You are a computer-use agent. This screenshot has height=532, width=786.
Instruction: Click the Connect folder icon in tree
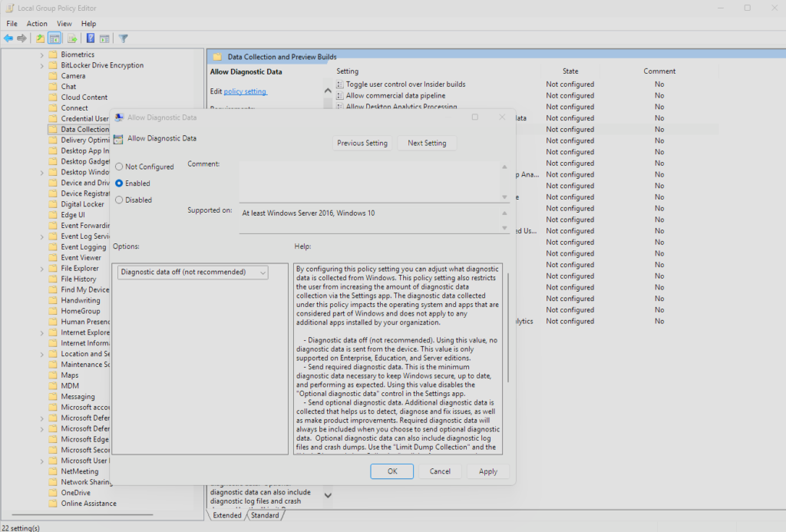pyautogui.click(x=53, y=107)
